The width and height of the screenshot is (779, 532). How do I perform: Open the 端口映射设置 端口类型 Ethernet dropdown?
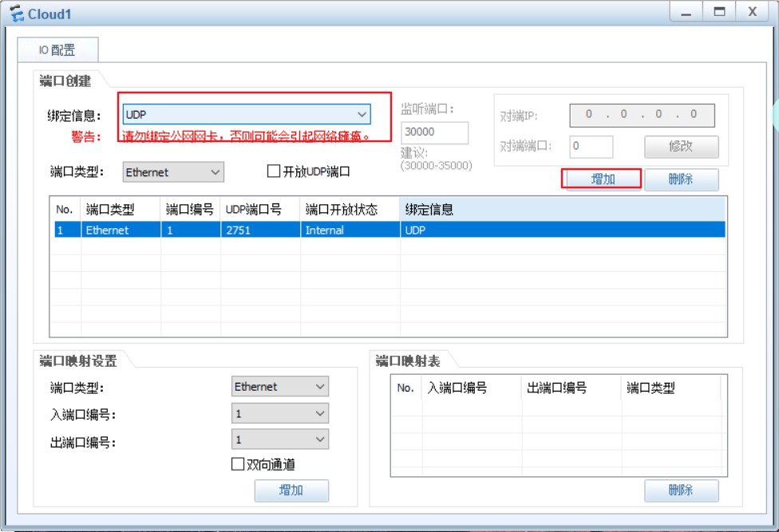click(x=279, y=387)
